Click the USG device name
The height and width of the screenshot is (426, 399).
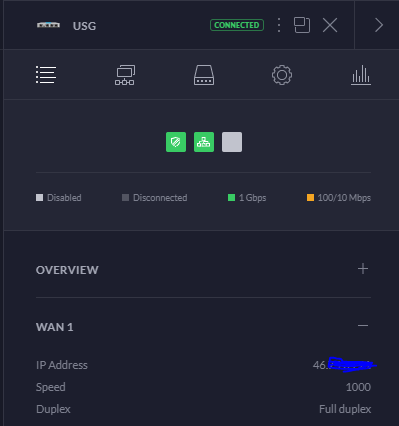click(x=84, y=26)
